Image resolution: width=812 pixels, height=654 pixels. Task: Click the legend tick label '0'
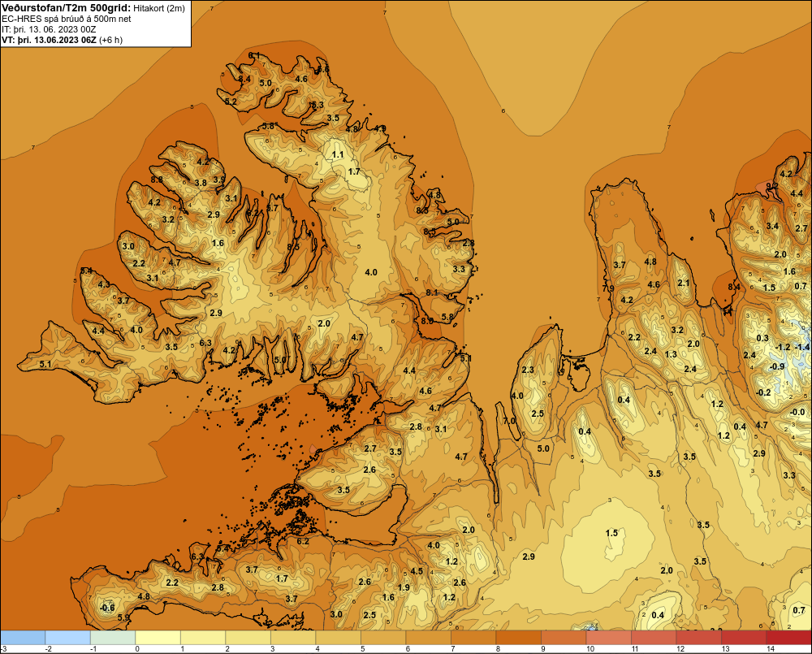coord(137,649)
